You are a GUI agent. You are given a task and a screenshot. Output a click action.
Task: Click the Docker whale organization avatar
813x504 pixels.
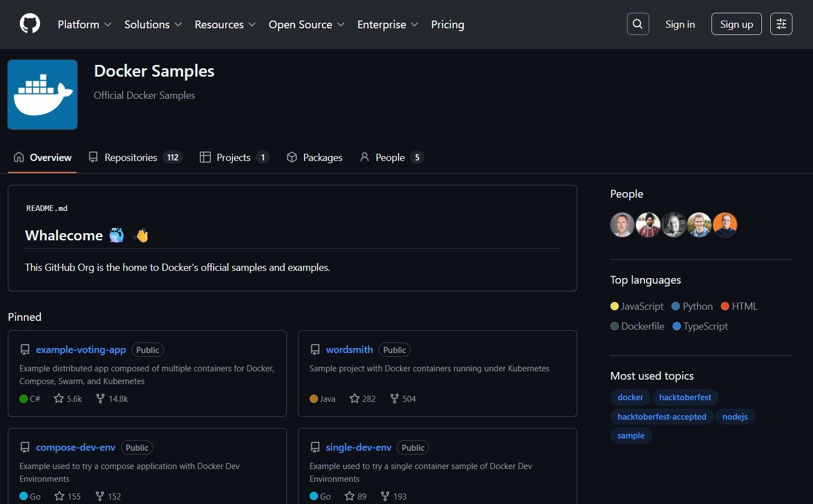(42, 94)
